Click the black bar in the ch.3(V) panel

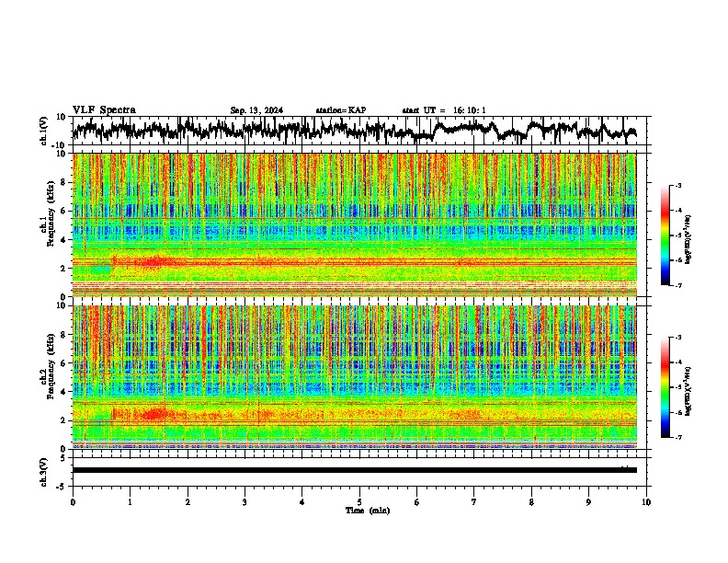pyautogui.click(x=355, y=470)
